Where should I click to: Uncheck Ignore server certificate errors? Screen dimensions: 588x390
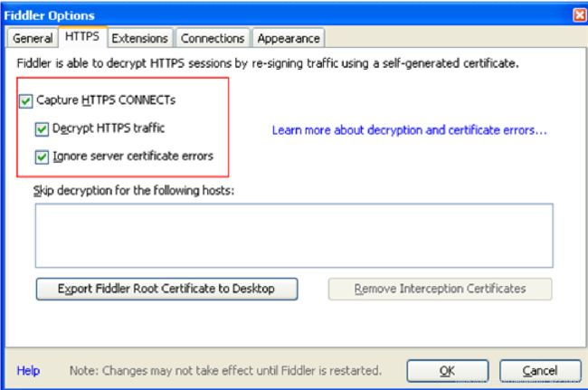point(42,156)
